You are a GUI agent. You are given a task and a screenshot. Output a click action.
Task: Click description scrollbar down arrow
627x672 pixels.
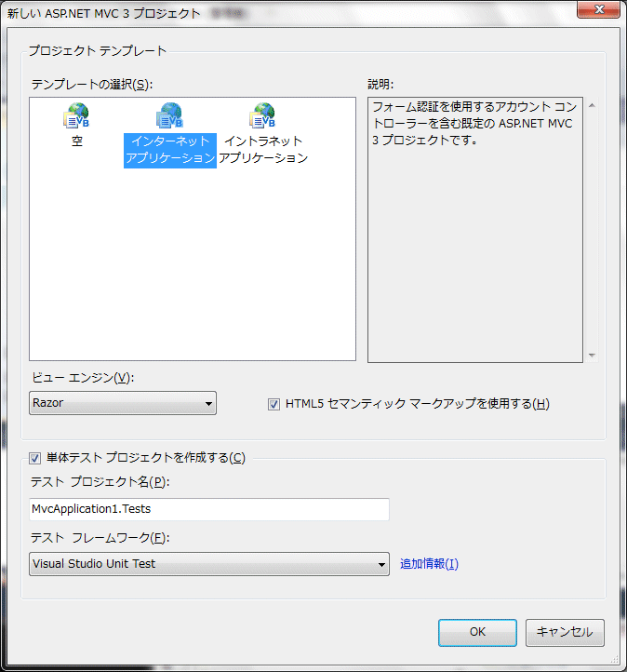(x=592, y=355)
